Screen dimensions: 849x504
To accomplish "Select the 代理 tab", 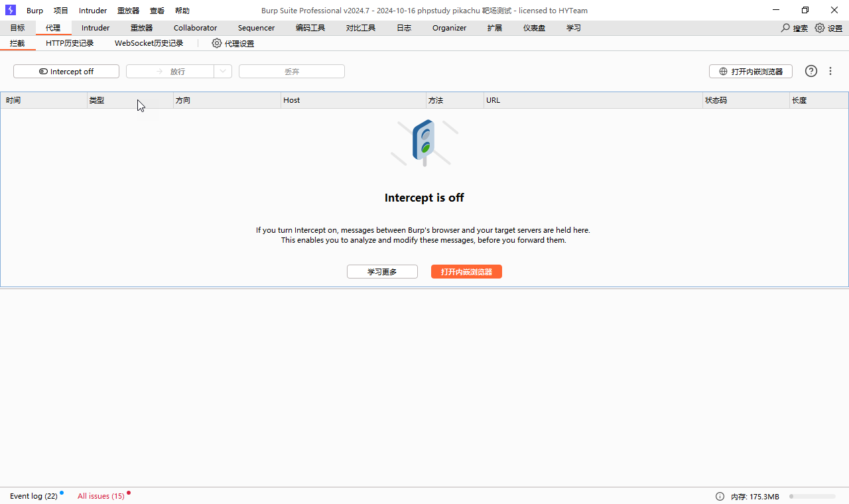I will pos(53,28).
